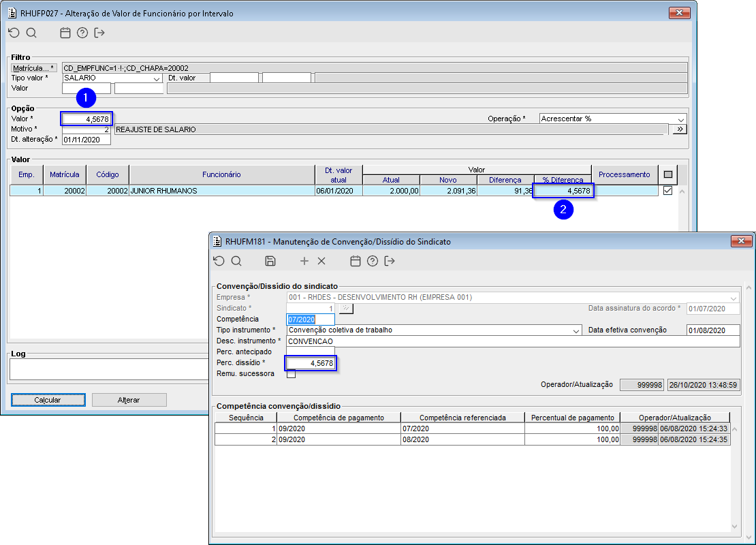Click the first Valor filter field
Viewport: 756px width, 545px height.
click(86, 89)
